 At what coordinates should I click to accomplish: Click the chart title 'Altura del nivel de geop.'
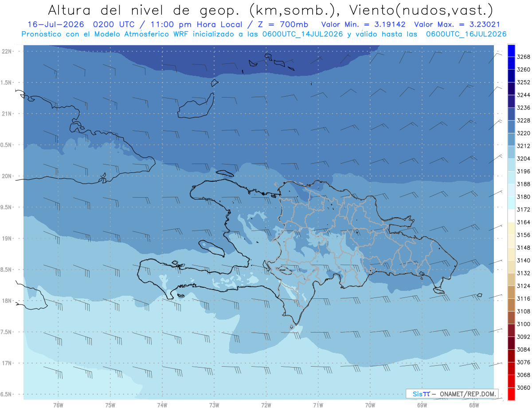[145, 10]
